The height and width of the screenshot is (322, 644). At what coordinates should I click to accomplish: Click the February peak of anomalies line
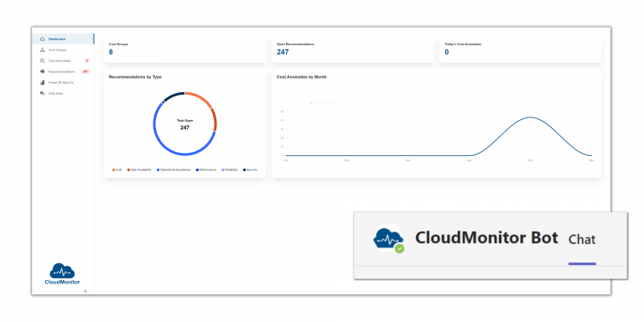click(x=530, y=117)
